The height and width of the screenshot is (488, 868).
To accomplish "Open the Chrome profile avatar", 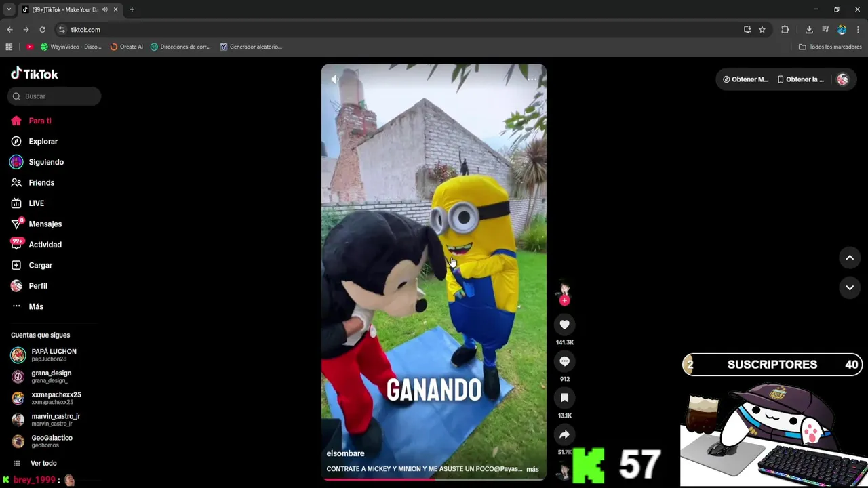I will 842,30.
